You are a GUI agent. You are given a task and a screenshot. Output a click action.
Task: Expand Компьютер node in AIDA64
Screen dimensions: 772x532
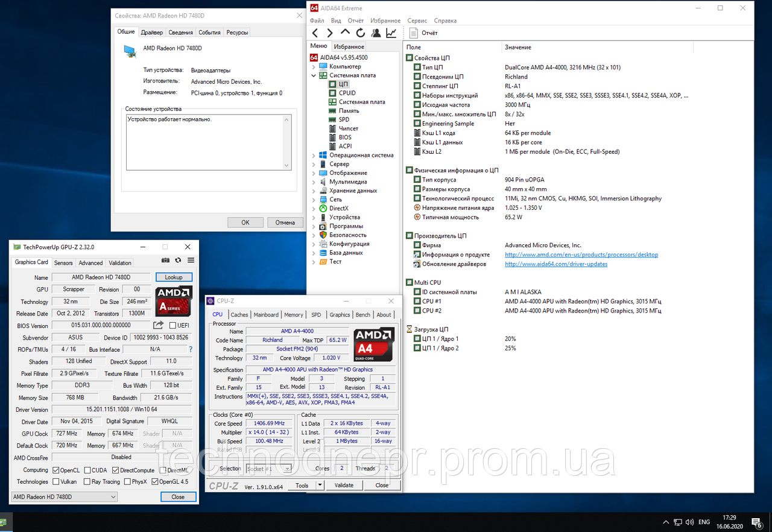click(314, 66)
